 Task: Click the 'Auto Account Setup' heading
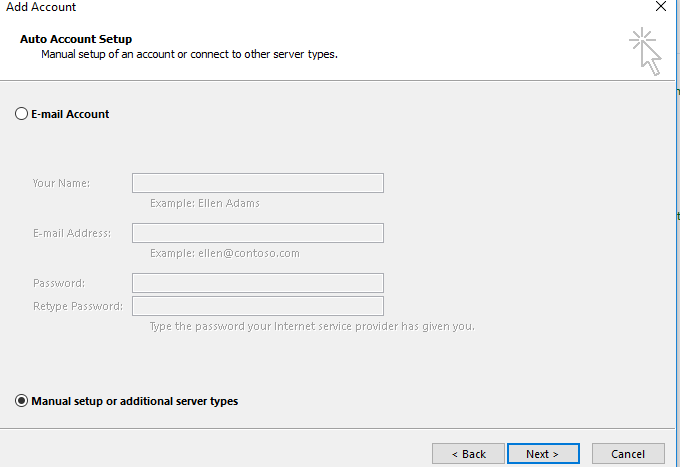coord(76,39)
